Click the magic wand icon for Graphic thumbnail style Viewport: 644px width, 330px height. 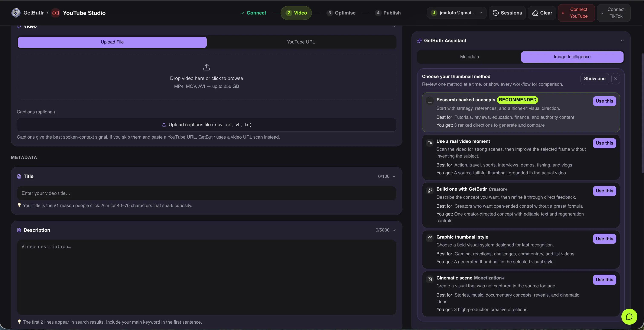[429, 238]
